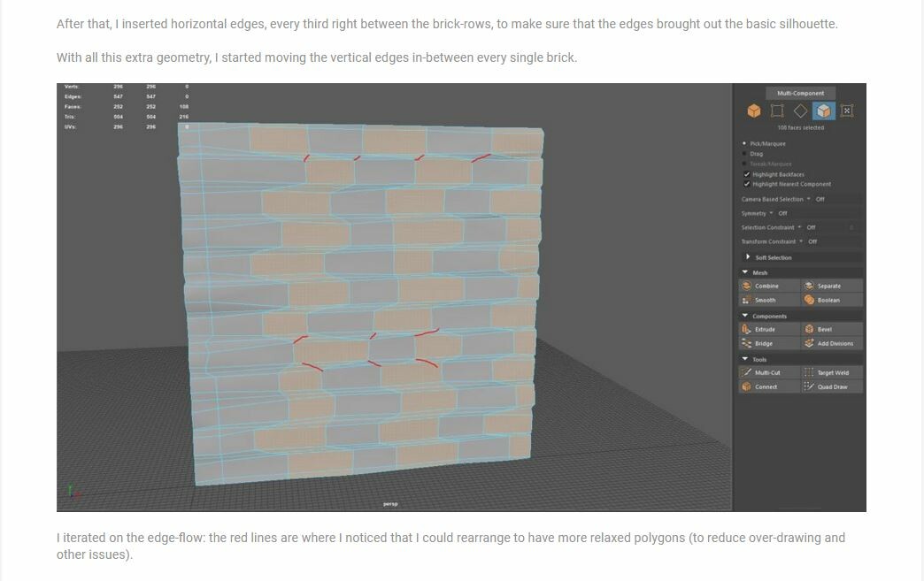924x581 pixels.
Task: Click the Combine mesh tool
Action: (x=768, y=286)
